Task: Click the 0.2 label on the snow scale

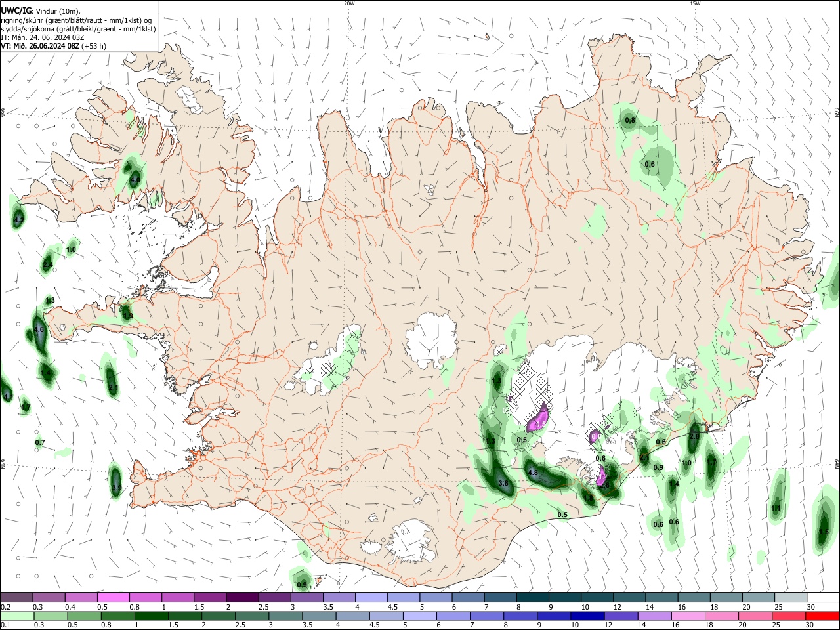Action: [x=5, y=607]
